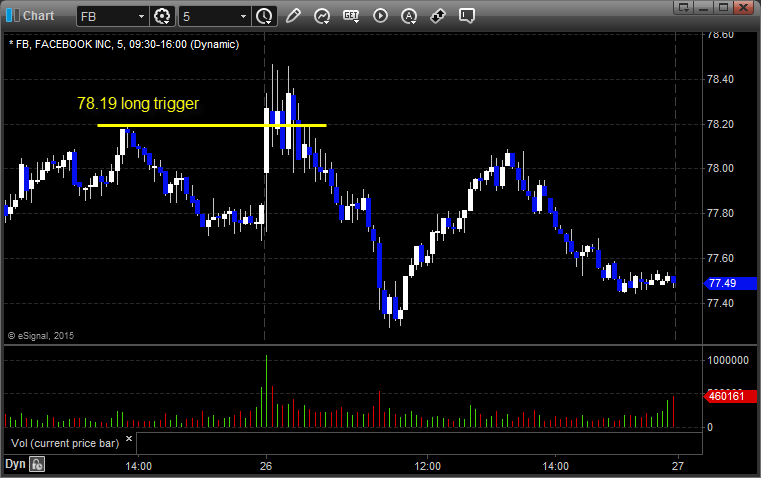Close the Vol study pane with X

coord(129,439)
